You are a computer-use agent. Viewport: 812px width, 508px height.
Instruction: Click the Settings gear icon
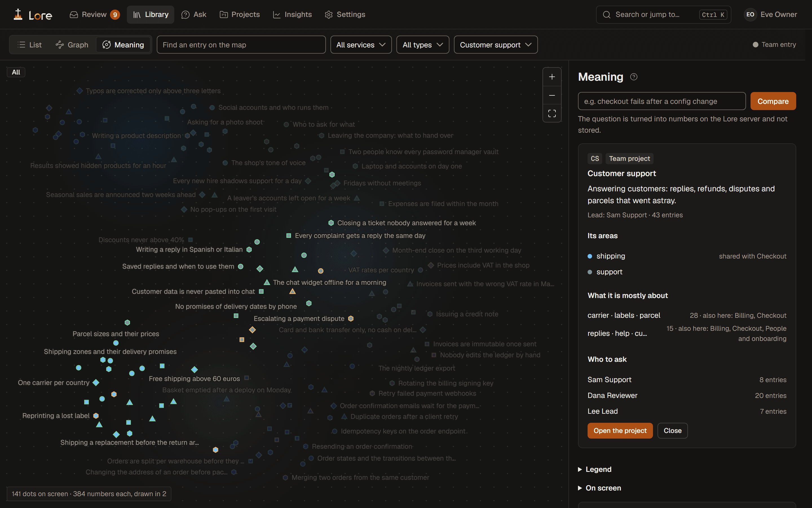pyautogui.click(x=328, y=14)
